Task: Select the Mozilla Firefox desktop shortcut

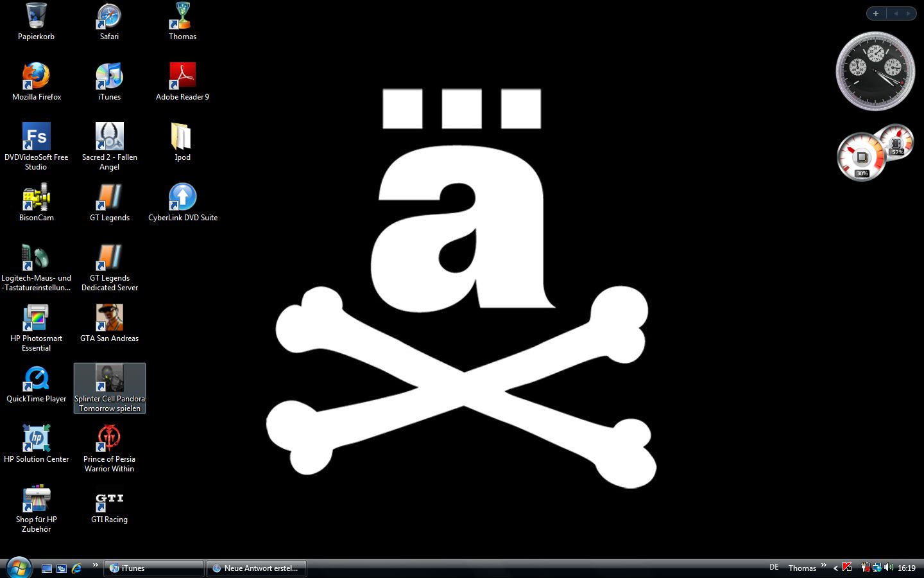Action: coord(37,82)
